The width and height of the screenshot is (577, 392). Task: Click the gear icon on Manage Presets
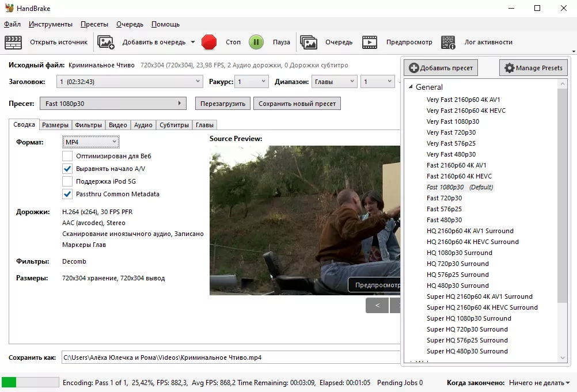coord(509,68)
